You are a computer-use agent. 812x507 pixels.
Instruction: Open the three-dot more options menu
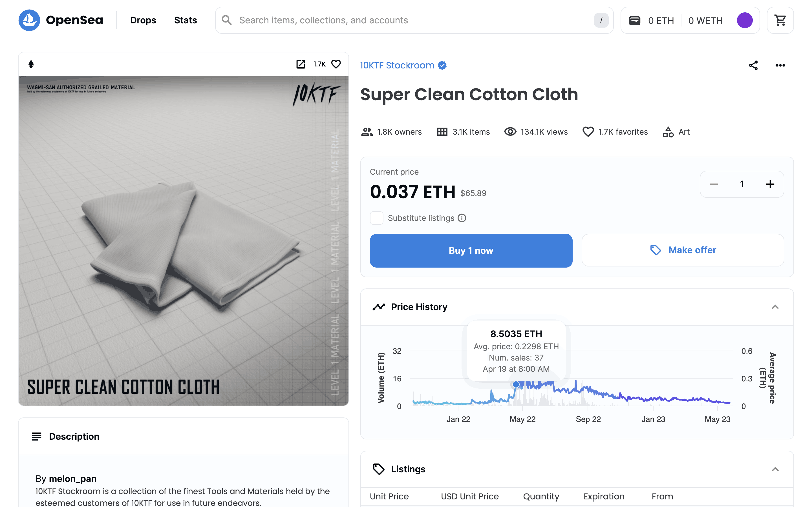pyautogui.click(x=780, y=65)
